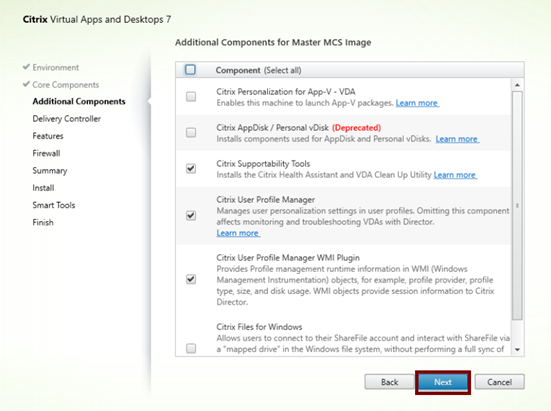Image resolution: width=551 pixels, height=411 pixels.
Task: Check Citrix Files for Windows checkbox
Action: (x=191, y=348)
